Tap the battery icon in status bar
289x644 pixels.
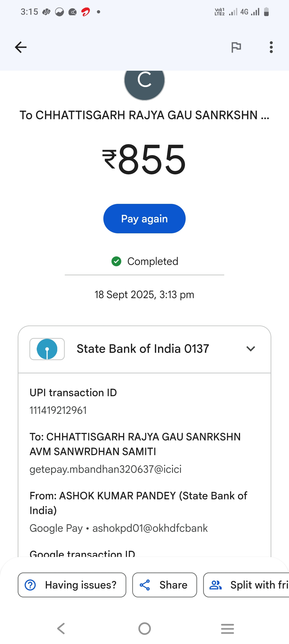pos(266,12)
